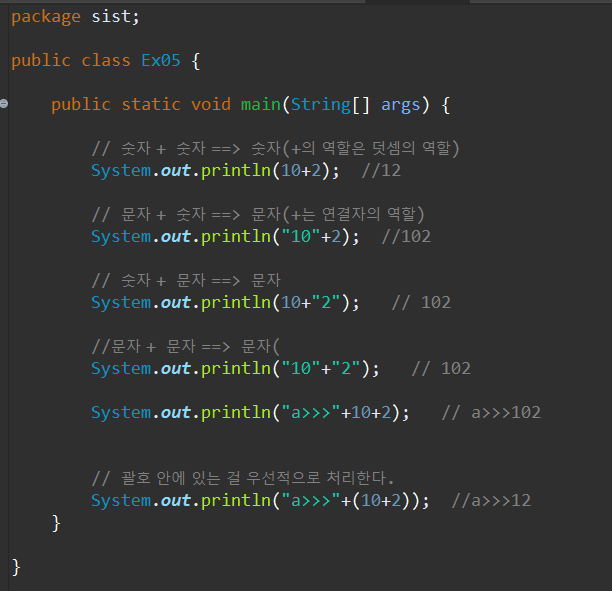Click the 'void' keyword
The image size is (612, 591).
pyautogui.click(x=211, y=105)
